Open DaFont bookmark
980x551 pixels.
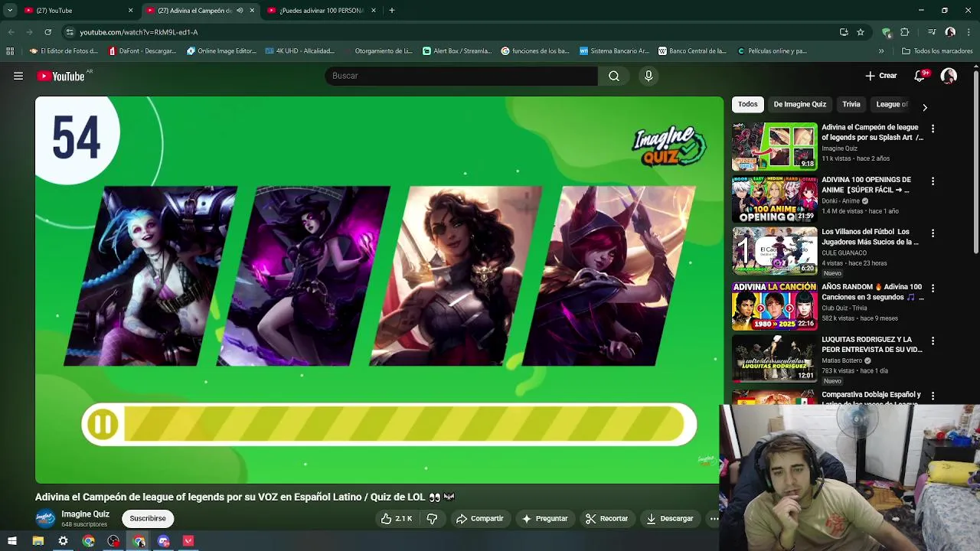coord(142,51)
